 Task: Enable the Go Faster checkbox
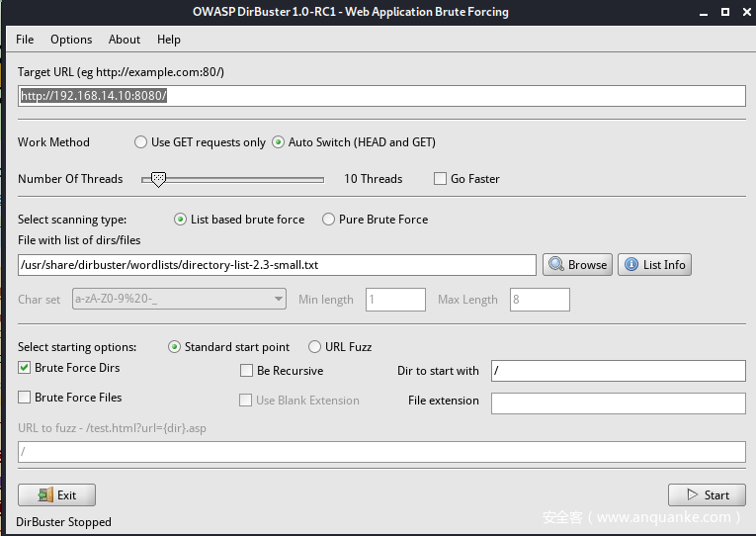[x=440, y=179]
